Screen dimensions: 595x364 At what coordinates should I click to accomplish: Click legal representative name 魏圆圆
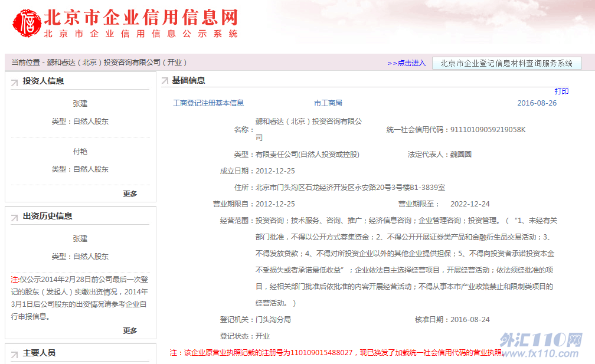click(460, 155)
